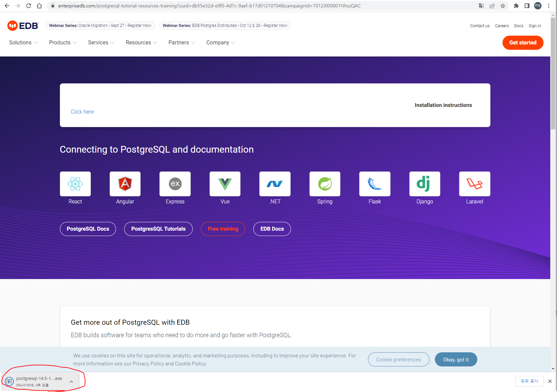Open the profile avatar menu
Image resolution: width=557 pixels, height=392 pixels.
click(538, 6)
